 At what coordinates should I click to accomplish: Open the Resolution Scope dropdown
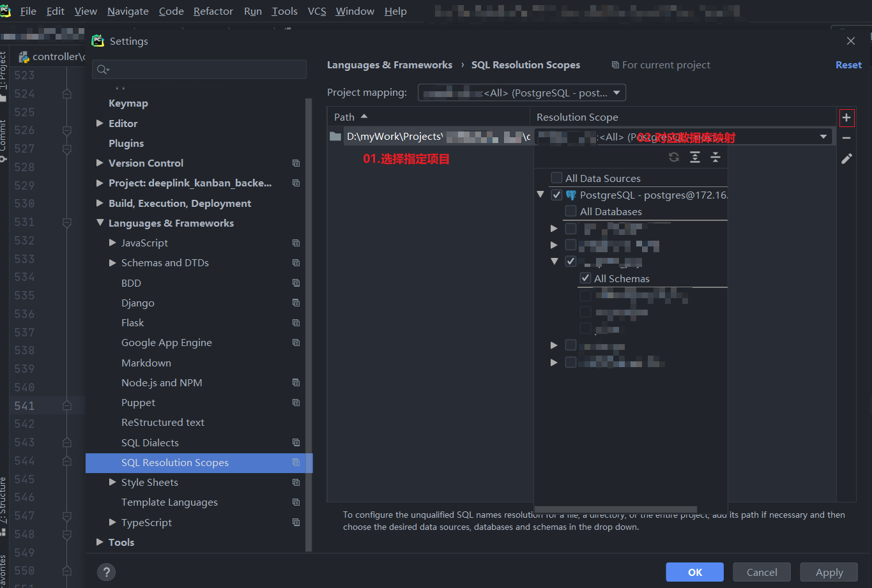point(823,136)
